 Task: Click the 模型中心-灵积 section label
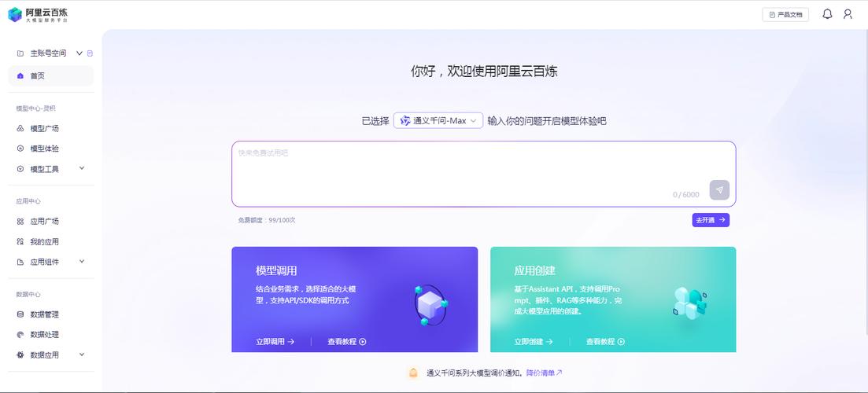pos(36,108)
